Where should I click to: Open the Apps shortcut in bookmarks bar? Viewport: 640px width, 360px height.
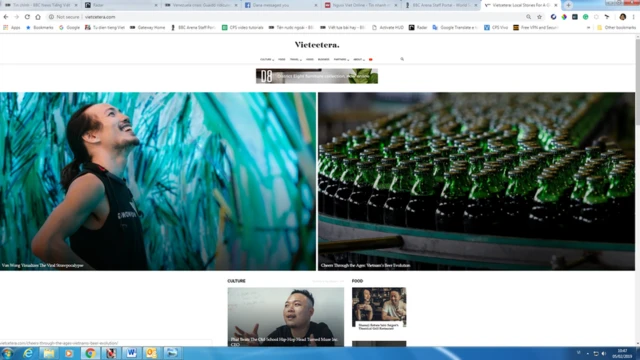pyautogui.click(x=12, y=27)
